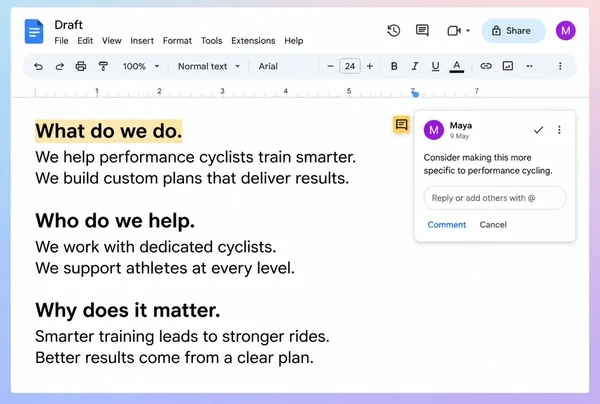Click the reply input field
This screenshot has width=600, height=404.
click(495, 198)
